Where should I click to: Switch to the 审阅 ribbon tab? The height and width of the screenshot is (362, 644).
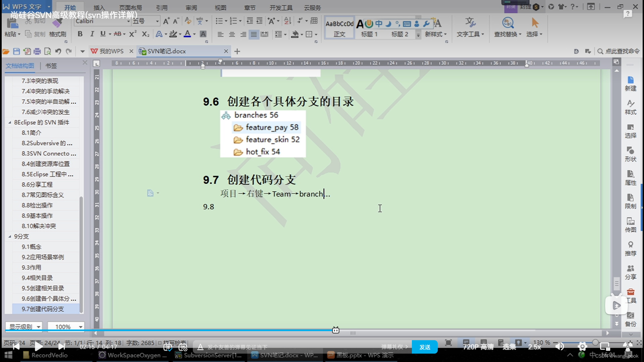[x=191, y=7]
